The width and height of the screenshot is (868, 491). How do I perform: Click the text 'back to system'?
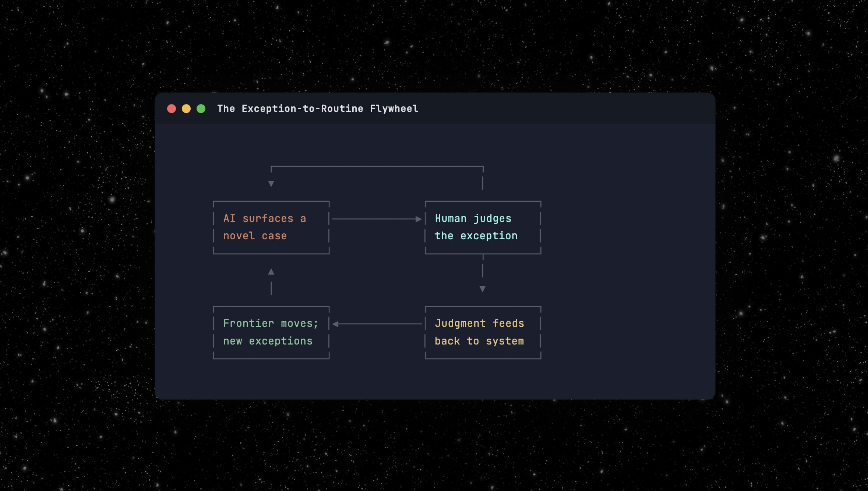tap(479, 341)
